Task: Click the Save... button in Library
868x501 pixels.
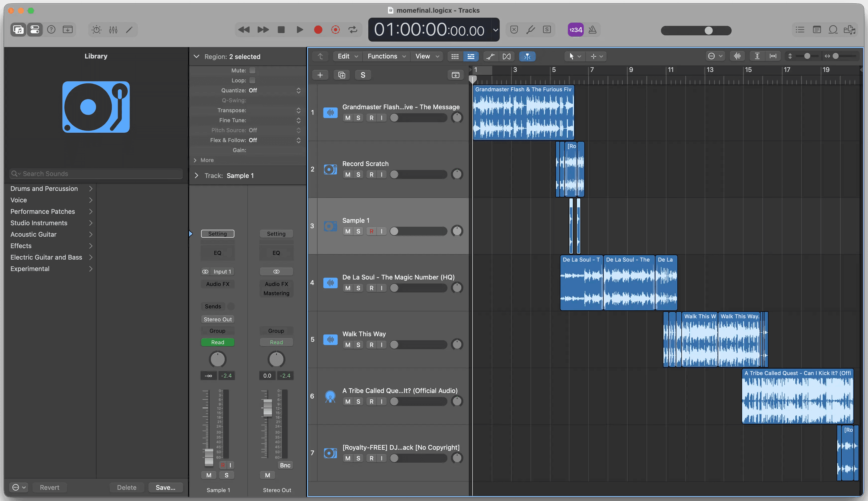Action: click(x=165, y=487)
